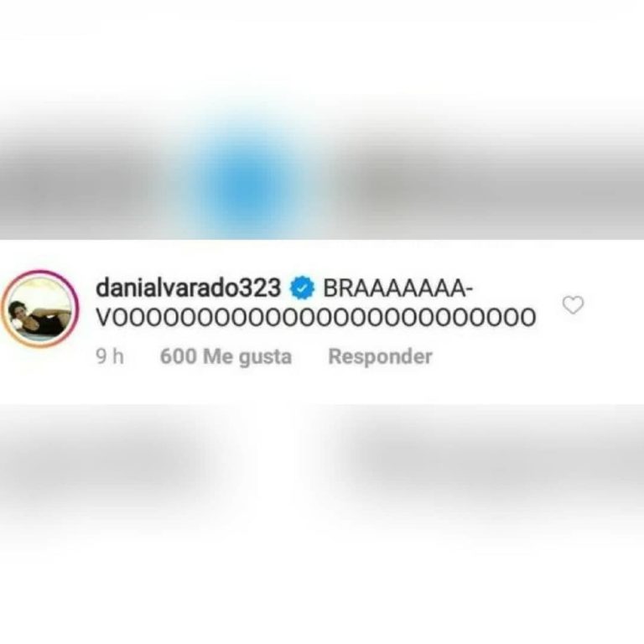Like the comment with the heart icon

(573, 304)
